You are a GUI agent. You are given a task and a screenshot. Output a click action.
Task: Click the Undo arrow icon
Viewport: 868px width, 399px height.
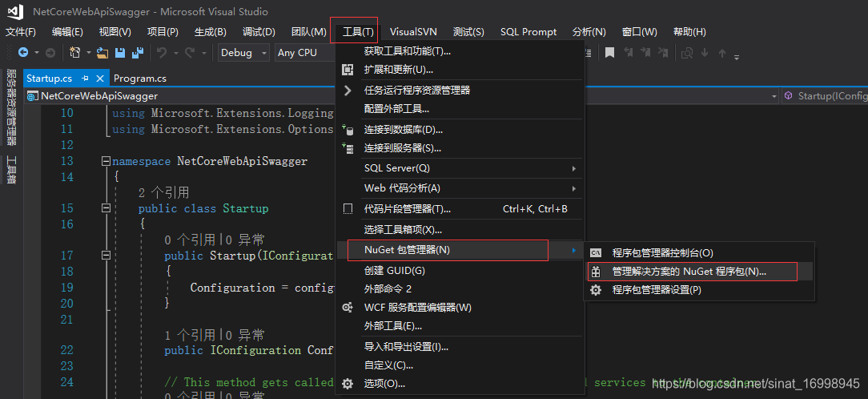tap(163, 53)
